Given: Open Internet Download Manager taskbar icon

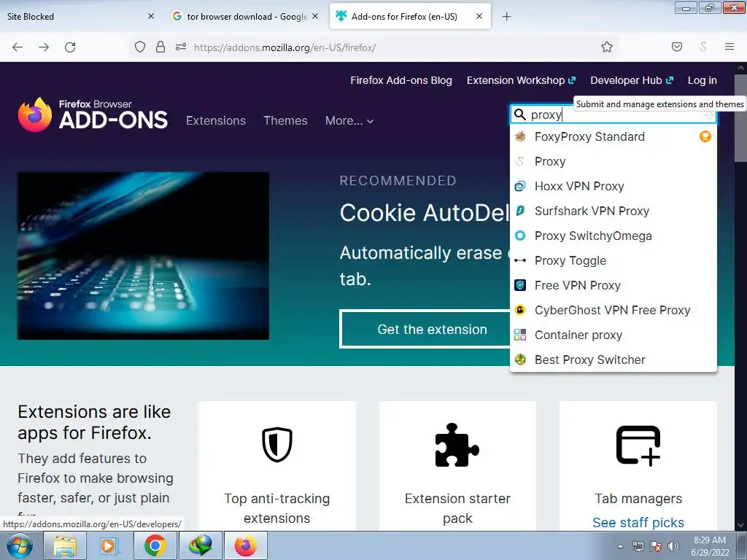Looking at the screenshot, I should [x=200, y=545].
